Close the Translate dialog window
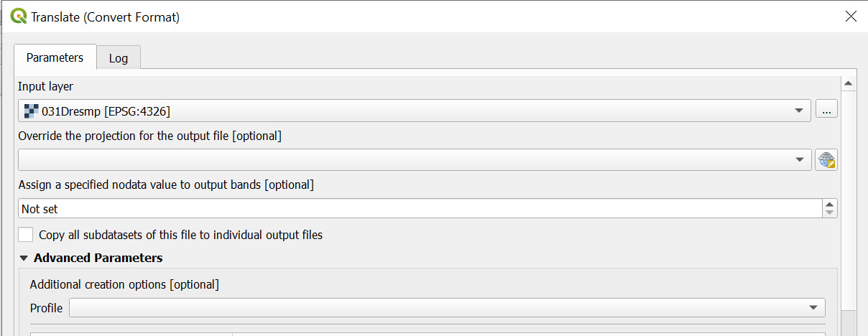The height and width of the screenshot is (336, 868). click(x=850, y=17)
